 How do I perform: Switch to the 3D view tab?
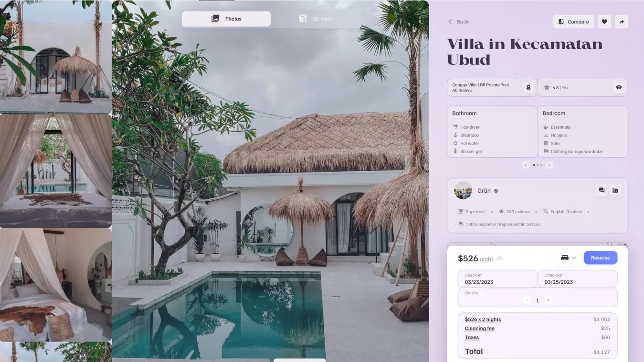pos(316,19)
